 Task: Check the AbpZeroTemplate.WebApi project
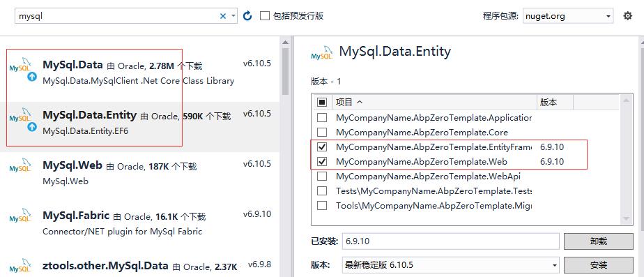(323, 177)
